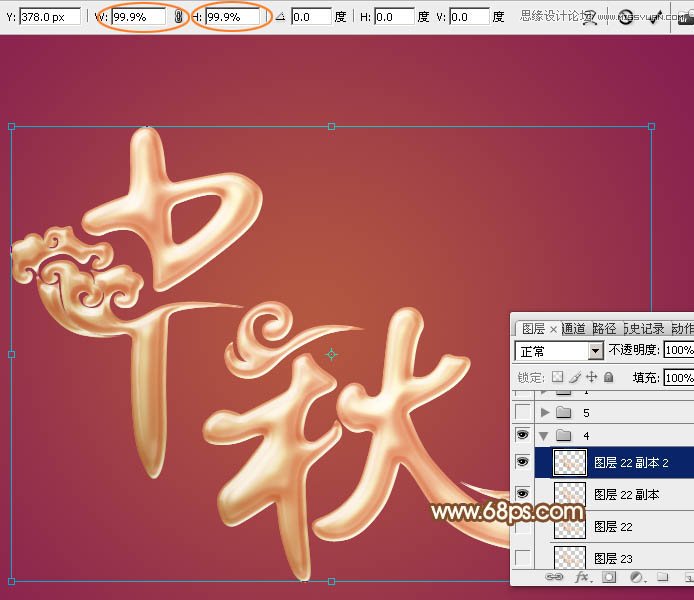This screenshot has height=600, width=694.
Task: Click the H horizontal skew field
Action: pyautogui.click(x=393, y=17)
